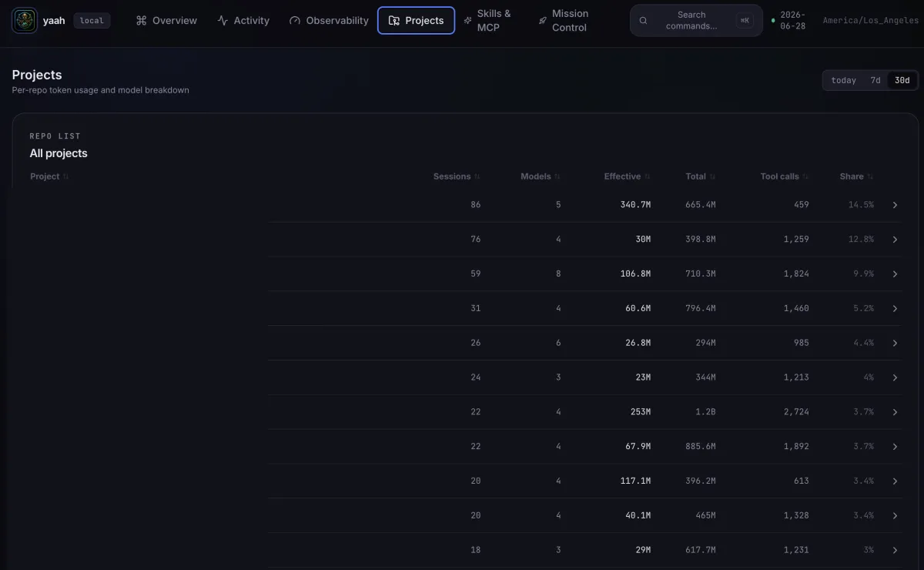Click the 1,259 tool calls cell

tap(796, 240)
